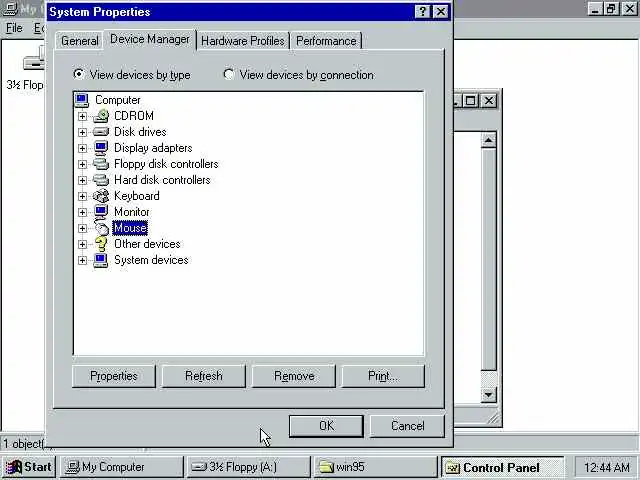Click the Refresh button
The width and height of the screenshot is (640, 480).
click(204, 376)
